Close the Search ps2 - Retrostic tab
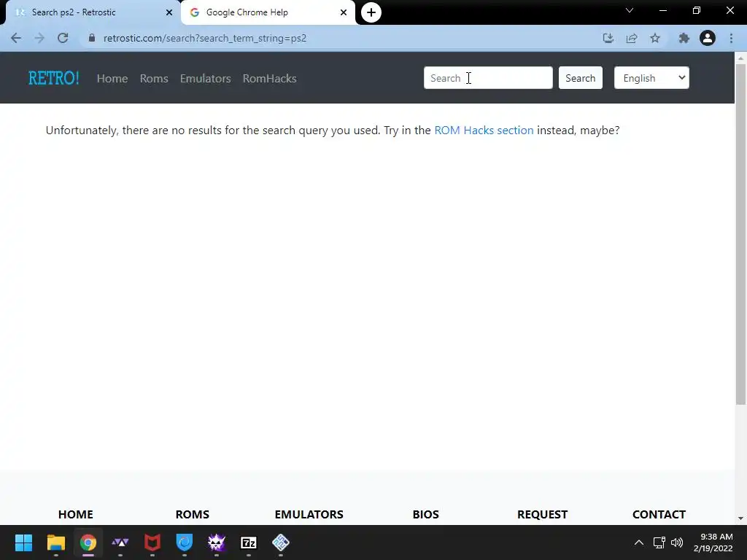 click(169, 12)
